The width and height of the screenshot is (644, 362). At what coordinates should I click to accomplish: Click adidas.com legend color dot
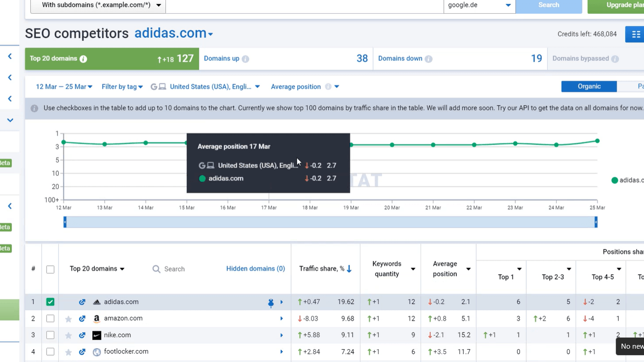615,180
